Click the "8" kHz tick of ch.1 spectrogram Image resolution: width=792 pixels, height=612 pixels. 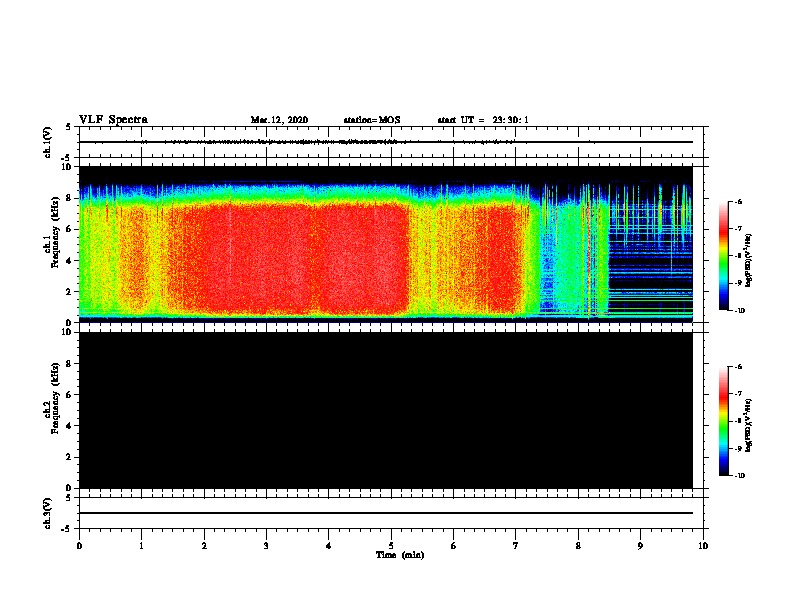(69, 198)
